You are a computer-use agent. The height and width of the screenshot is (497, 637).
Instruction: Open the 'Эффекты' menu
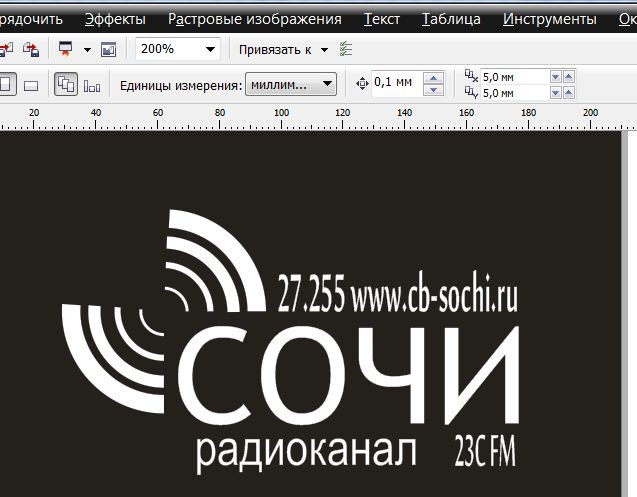tap(115, 19)
